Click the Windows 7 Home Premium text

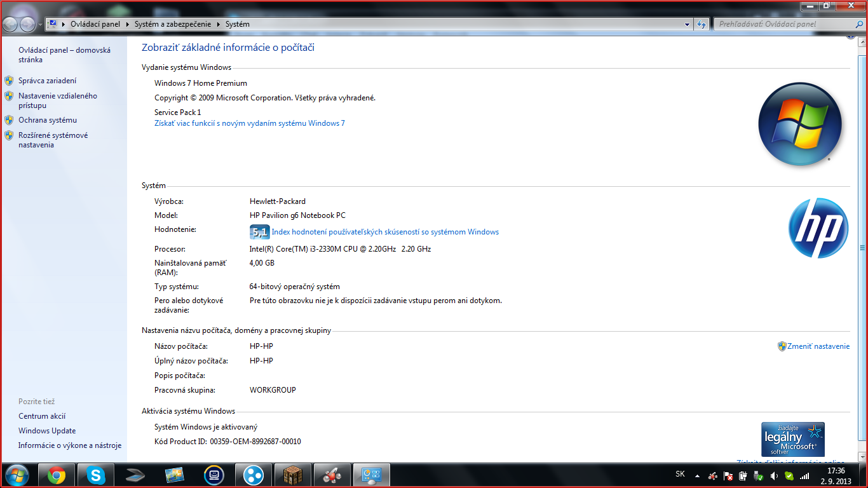coord(201,83)
